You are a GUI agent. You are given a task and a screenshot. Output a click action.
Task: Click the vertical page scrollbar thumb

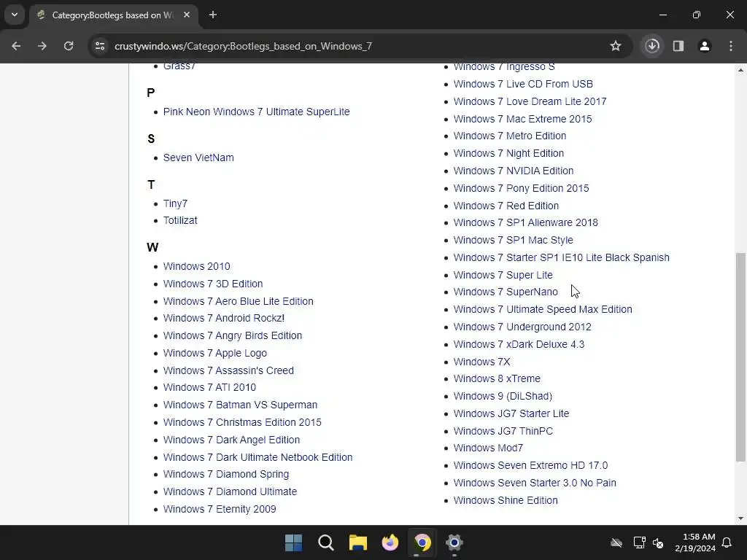tap(740, 357)
